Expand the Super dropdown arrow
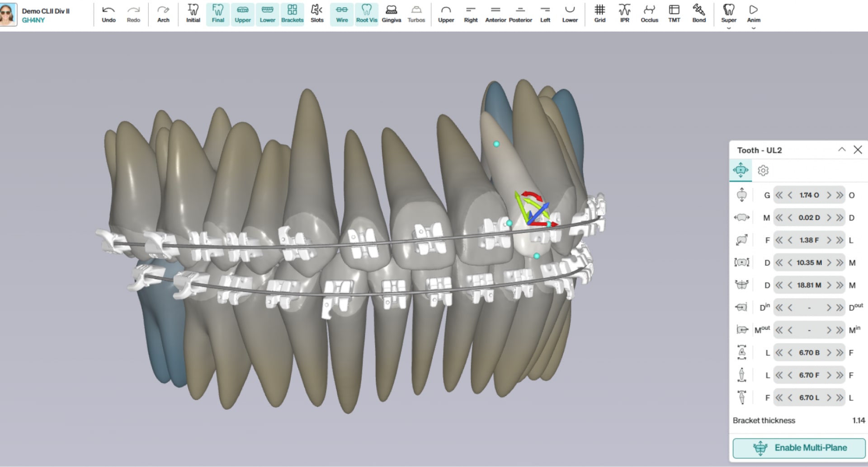This screenshot has height=467, width=868. tap(729, 28)
